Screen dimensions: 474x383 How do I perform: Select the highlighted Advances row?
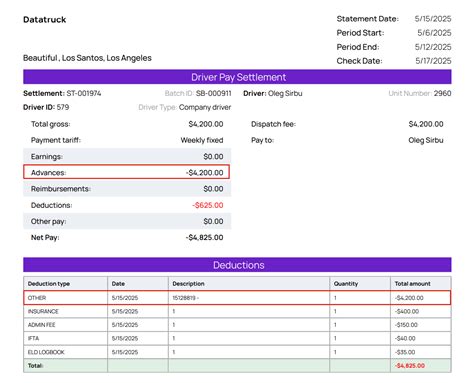[127, 172]
